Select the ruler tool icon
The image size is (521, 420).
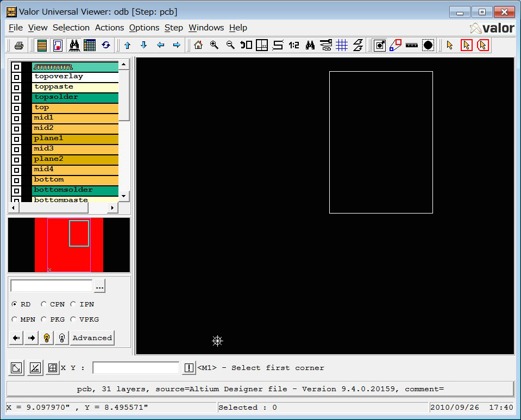[x=412, y=45]
